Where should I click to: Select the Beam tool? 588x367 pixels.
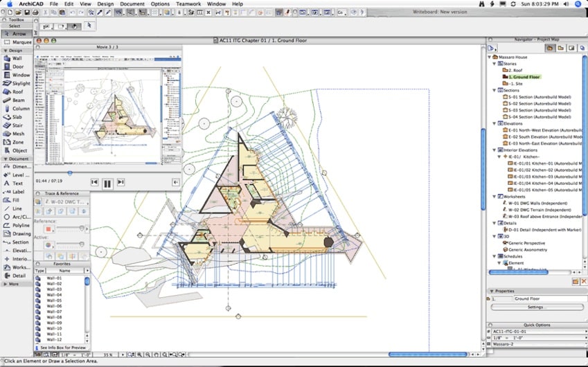(17, 100)
